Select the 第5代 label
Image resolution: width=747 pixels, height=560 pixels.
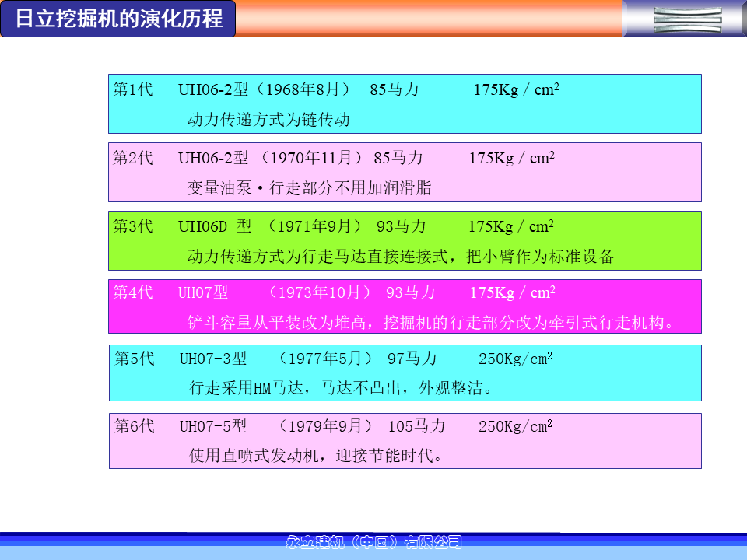(x=135, y=359)
